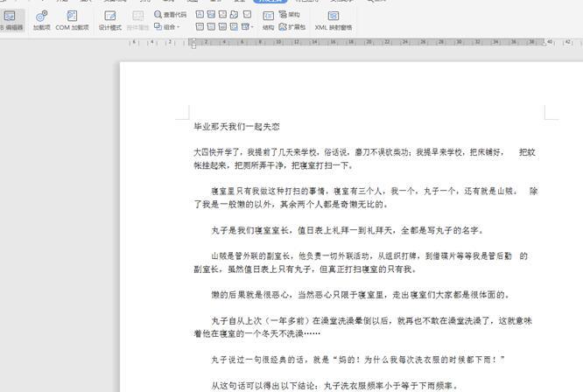
Task: Click 查看代码 to view code
Action: point(170,15)
